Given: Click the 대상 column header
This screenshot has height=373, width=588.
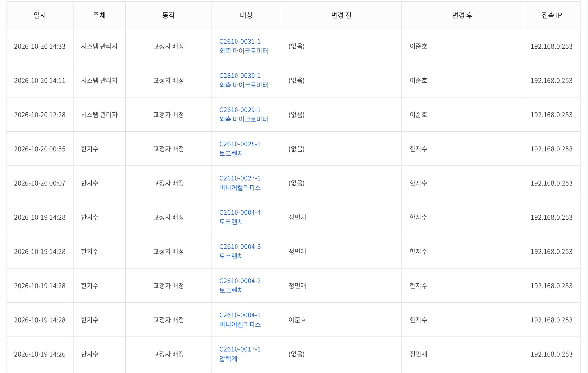Looking at the screenshot, I should (246, 15).
